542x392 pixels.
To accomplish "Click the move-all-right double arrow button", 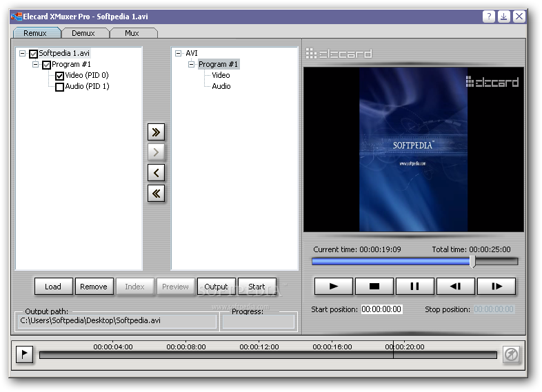I will click(x=156, y=132).
